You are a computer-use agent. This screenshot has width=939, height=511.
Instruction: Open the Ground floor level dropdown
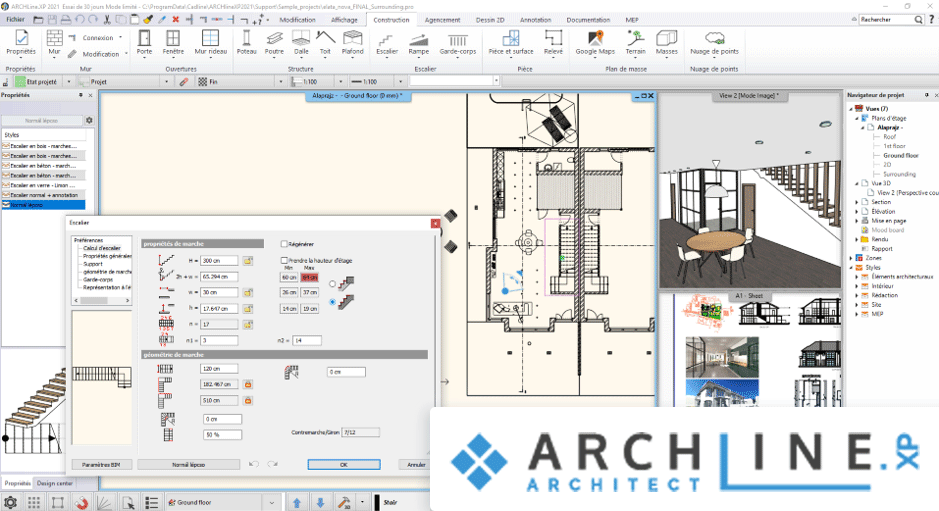pos(272,503)
